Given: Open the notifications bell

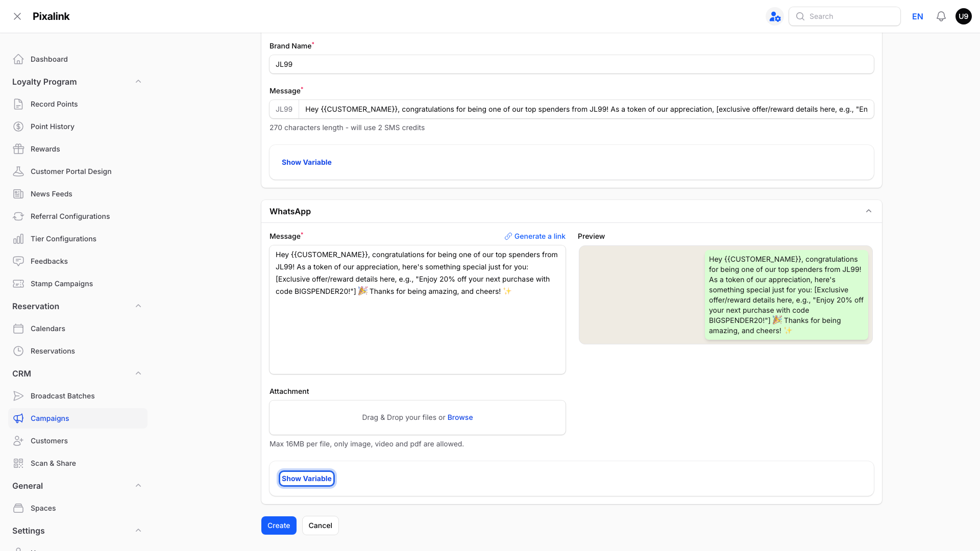Looking at the screenshot, I should [x=941, y=16].
